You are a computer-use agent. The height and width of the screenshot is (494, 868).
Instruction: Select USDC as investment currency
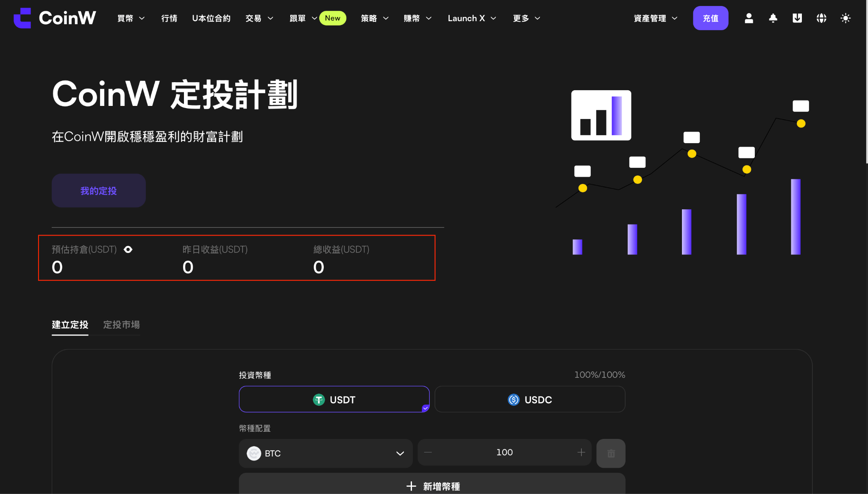click(530, 399)
